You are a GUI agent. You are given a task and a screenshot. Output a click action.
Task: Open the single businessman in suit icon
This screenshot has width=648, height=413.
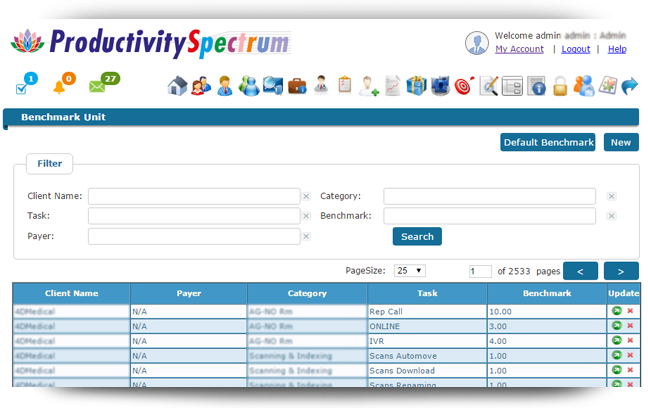coord(225,86)
